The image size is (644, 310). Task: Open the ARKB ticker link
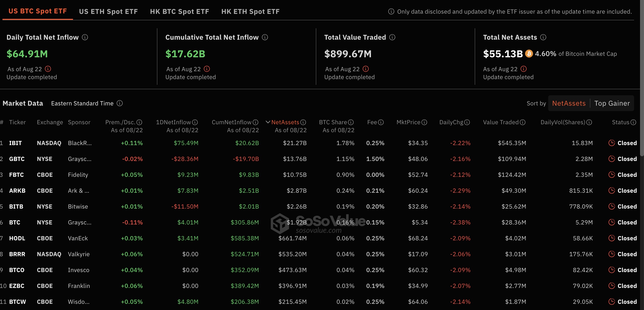(x=17, y=191)
